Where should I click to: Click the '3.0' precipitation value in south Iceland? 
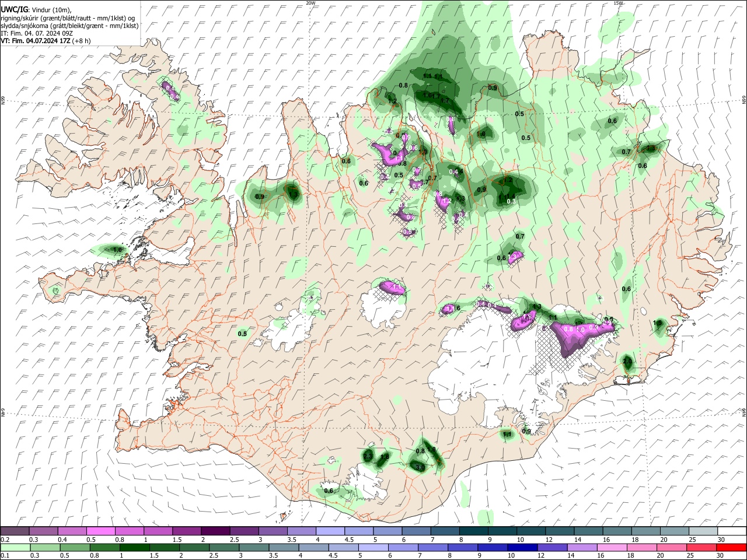[x=420, y=467]
